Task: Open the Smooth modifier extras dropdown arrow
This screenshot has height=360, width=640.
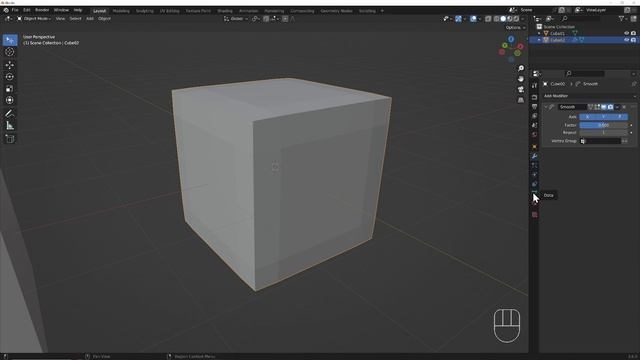Action: [x=617, y=107]
